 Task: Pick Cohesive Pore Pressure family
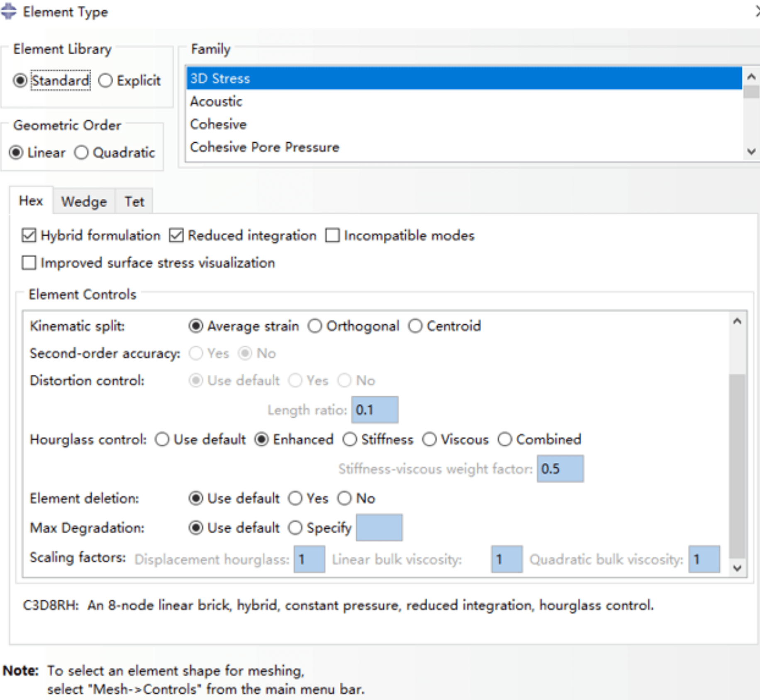click(264, 147)
